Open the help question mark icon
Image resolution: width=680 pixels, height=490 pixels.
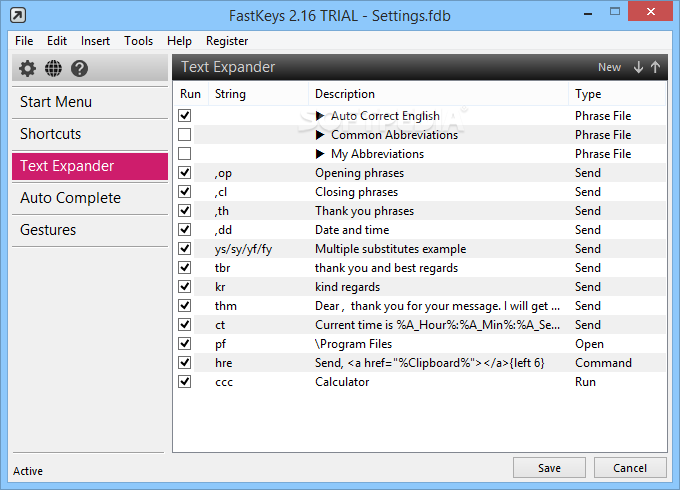[x=79, y=68]
